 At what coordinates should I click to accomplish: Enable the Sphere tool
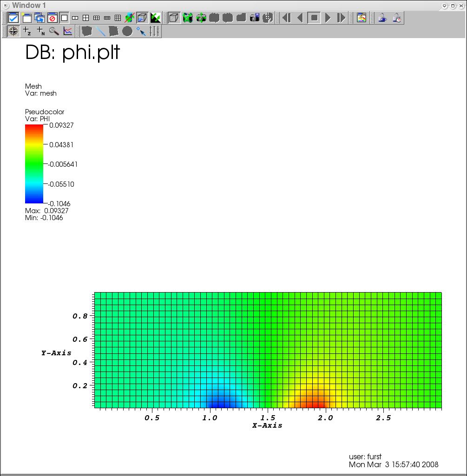127,31
